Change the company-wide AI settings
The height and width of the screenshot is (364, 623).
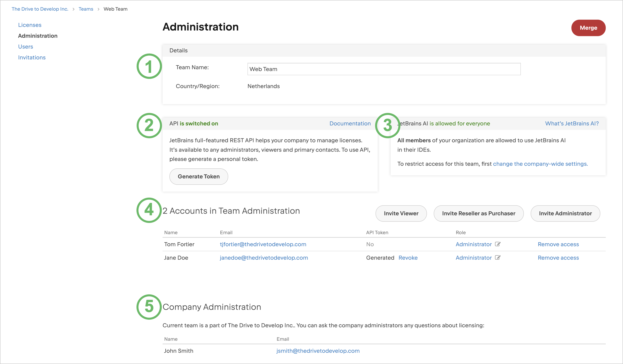tap(541, 164)
